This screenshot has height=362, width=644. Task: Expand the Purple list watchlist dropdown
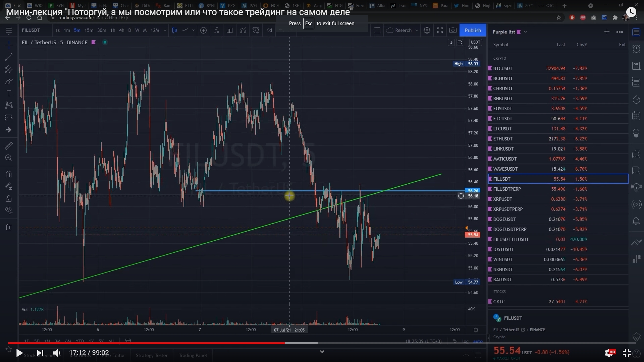[525, 32]
